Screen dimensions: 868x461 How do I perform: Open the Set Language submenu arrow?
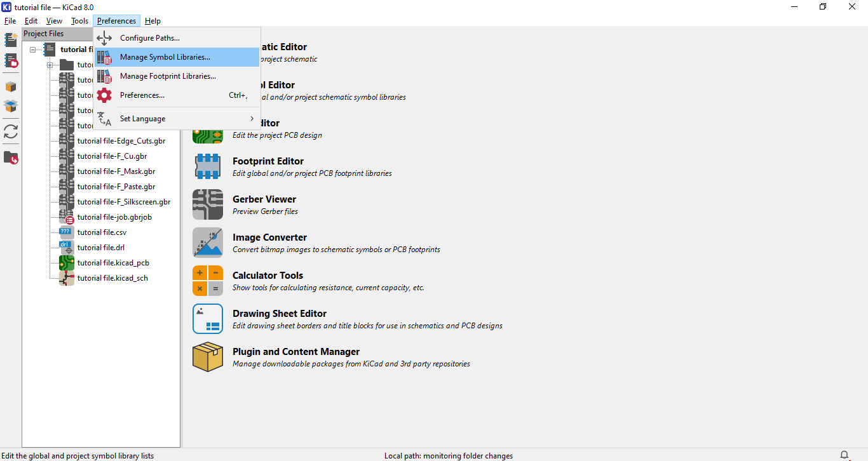point(252,119)
